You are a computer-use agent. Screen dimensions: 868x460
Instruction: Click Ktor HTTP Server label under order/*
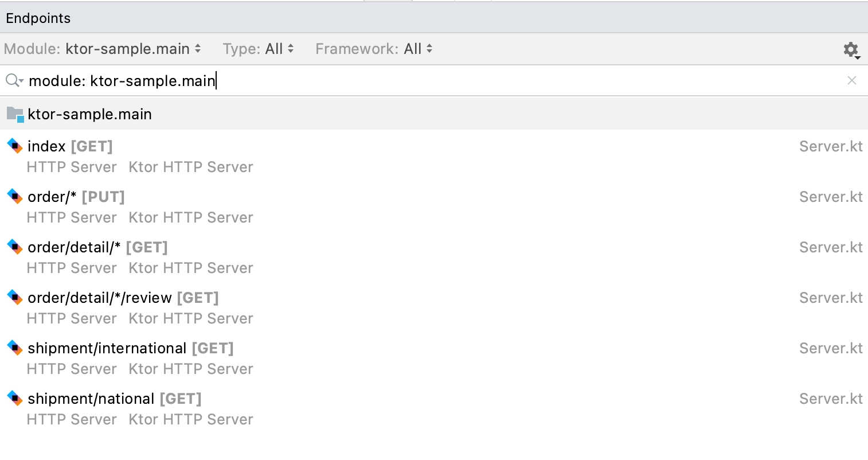[x=191, y=217]
